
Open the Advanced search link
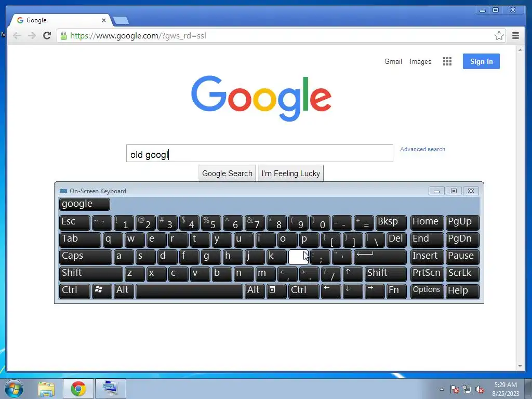(x=422, y=149)
